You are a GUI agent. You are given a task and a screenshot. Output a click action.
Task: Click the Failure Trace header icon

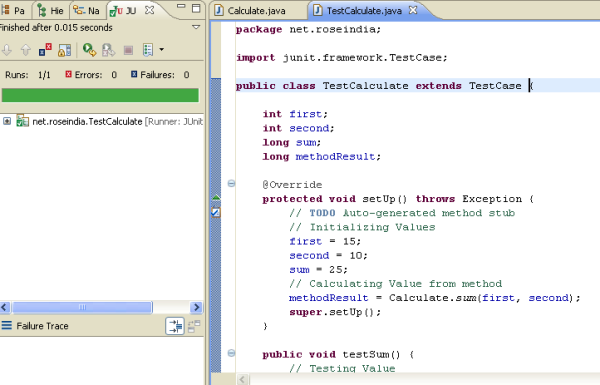pyautogui.click(x=7, y=326)
